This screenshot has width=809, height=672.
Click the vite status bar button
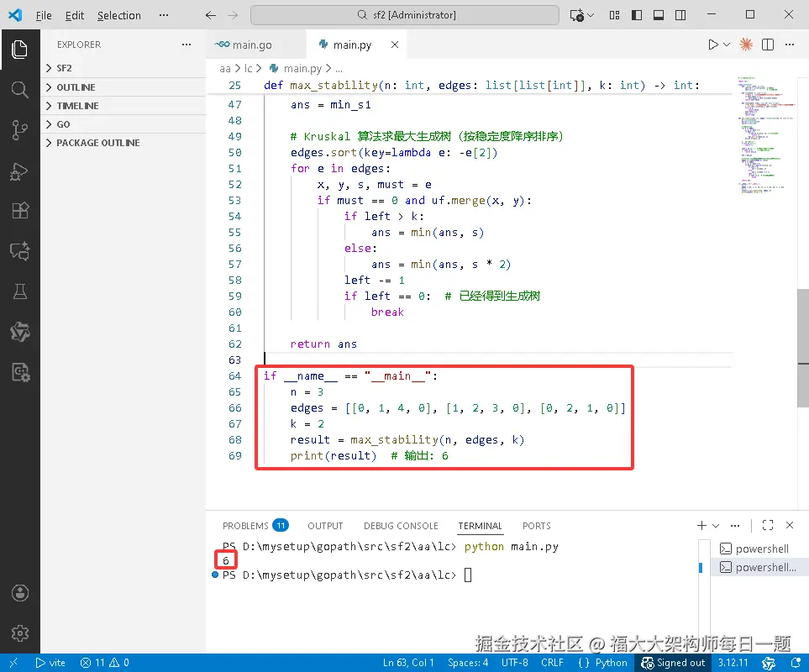[x=50, y=663]
